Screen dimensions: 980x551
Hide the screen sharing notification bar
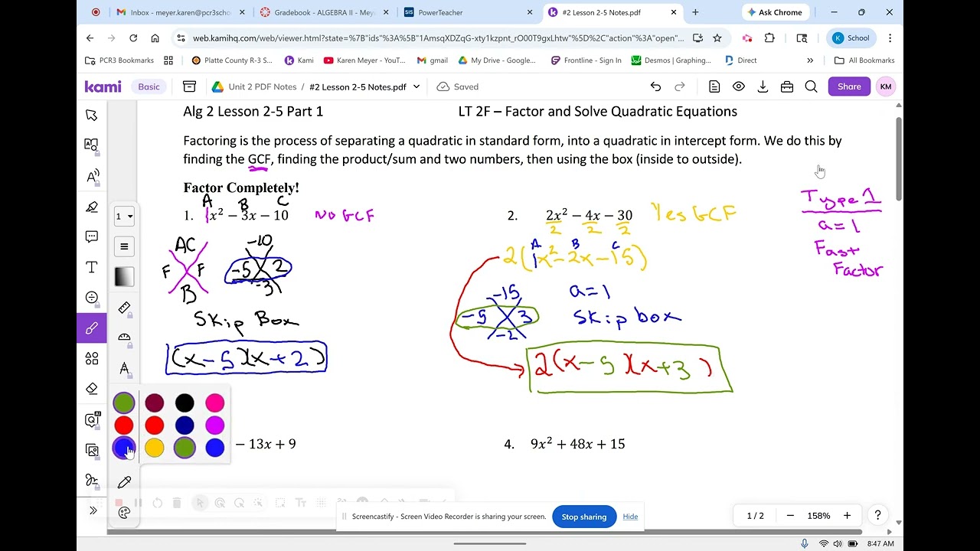(x=630, y=517)
